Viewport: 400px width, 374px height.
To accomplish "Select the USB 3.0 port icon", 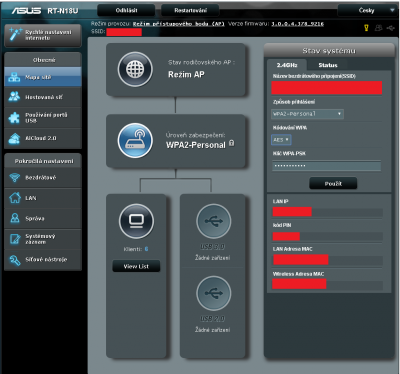I will [x=214, y=221].
